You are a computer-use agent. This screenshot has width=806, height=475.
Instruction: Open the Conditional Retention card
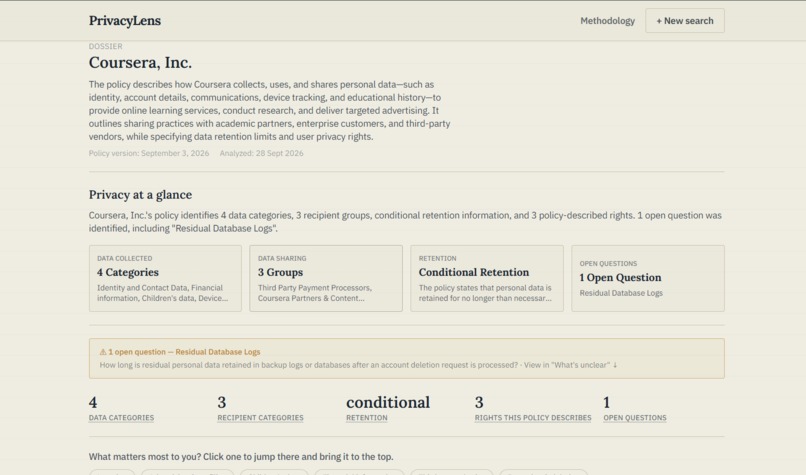pyautogui.click(x=487, y=278)
